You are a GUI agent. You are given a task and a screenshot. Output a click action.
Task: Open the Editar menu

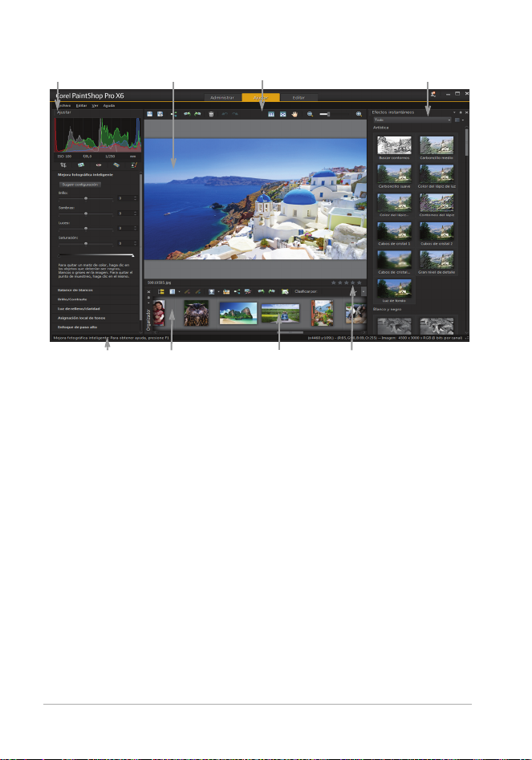[81, 106]
